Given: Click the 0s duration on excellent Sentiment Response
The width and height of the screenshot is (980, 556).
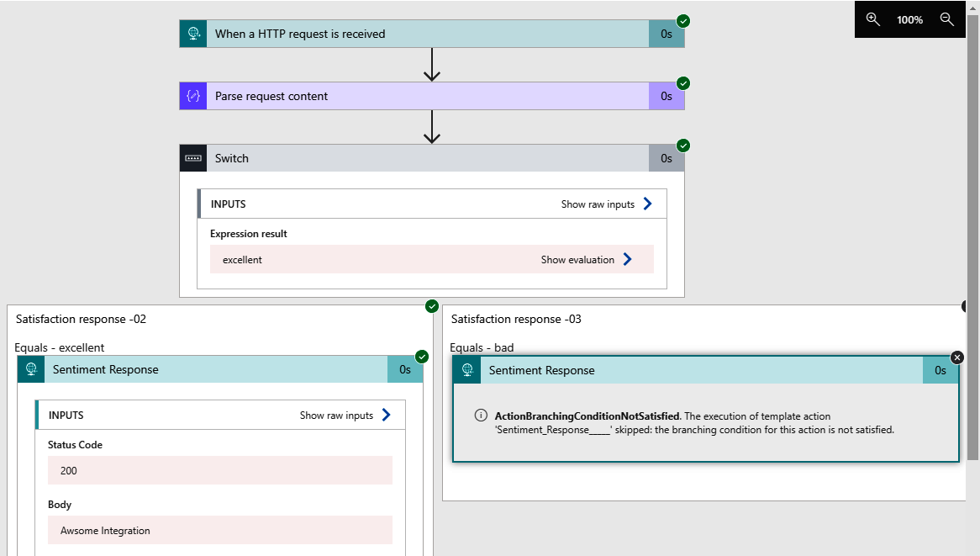Looking at the screenshot, I should coord(405,369).
